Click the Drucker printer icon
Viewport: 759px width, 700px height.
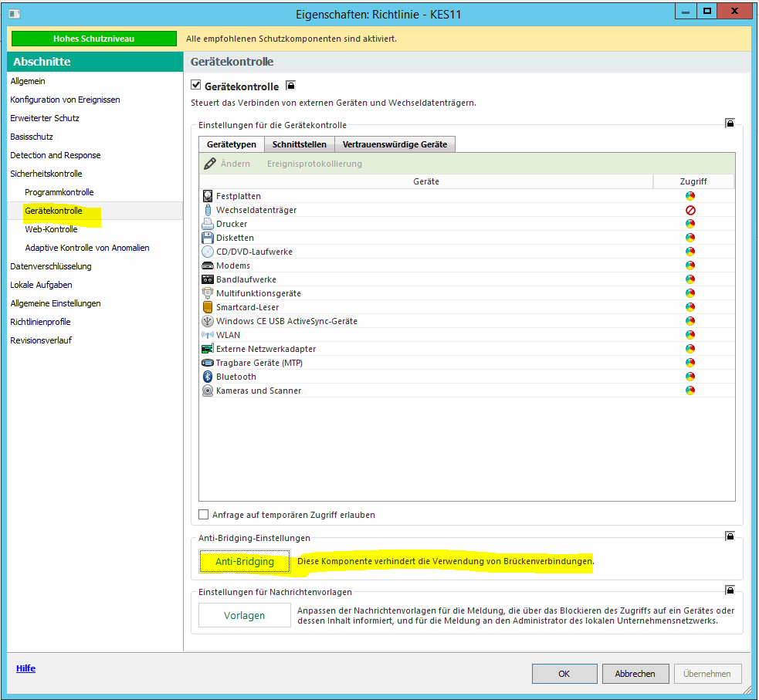207,224
